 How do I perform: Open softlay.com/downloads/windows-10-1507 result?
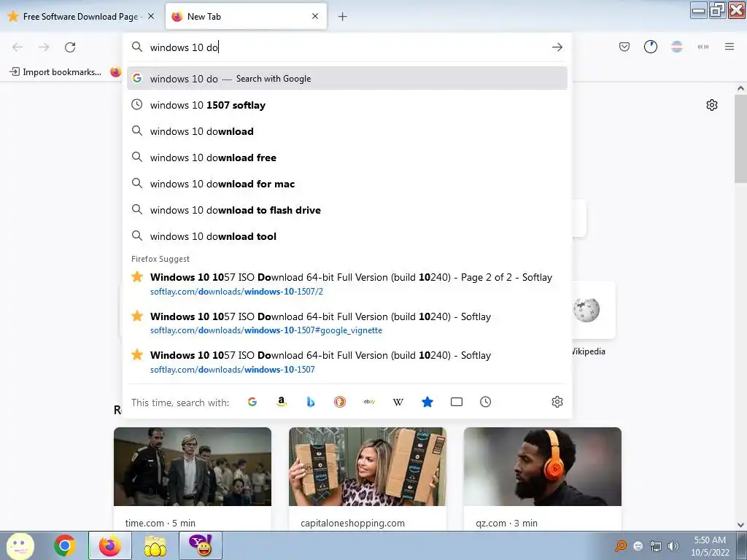[347, 362]
